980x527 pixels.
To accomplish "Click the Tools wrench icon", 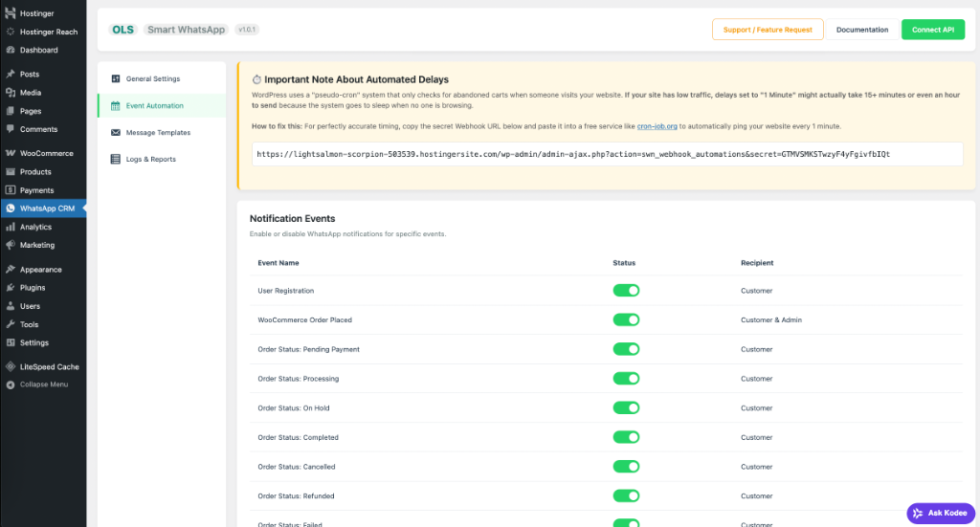I will click(10, 324).
